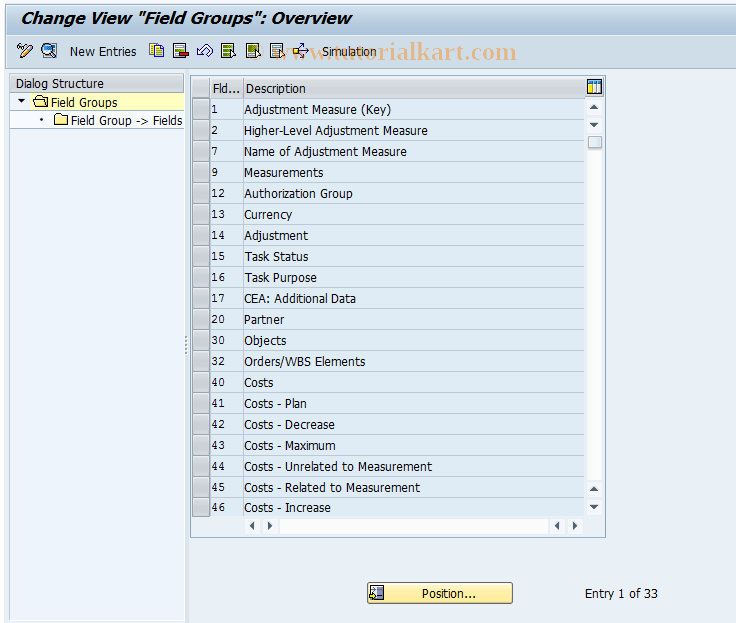The width and height of the screenshot is (736, 623).
Task: Select row marker for Task Status
Action: point(201,256)
